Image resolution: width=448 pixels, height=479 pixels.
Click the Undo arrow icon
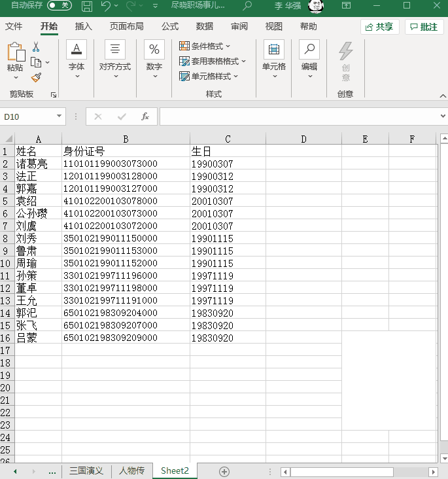[x=105, y=5]
